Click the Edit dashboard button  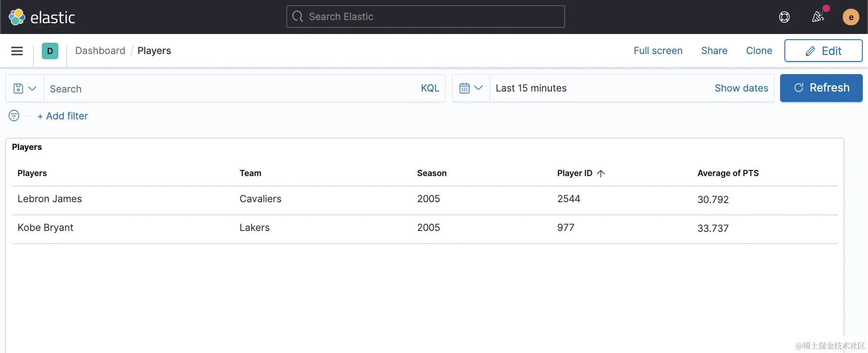[823, 51]
